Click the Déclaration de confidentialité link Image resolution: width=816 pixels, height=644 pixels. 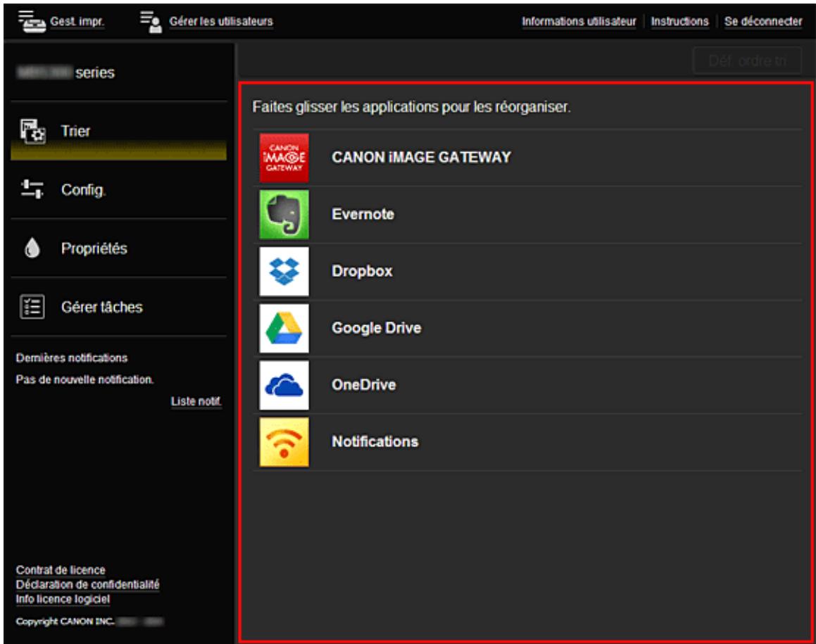pos(87,585)
